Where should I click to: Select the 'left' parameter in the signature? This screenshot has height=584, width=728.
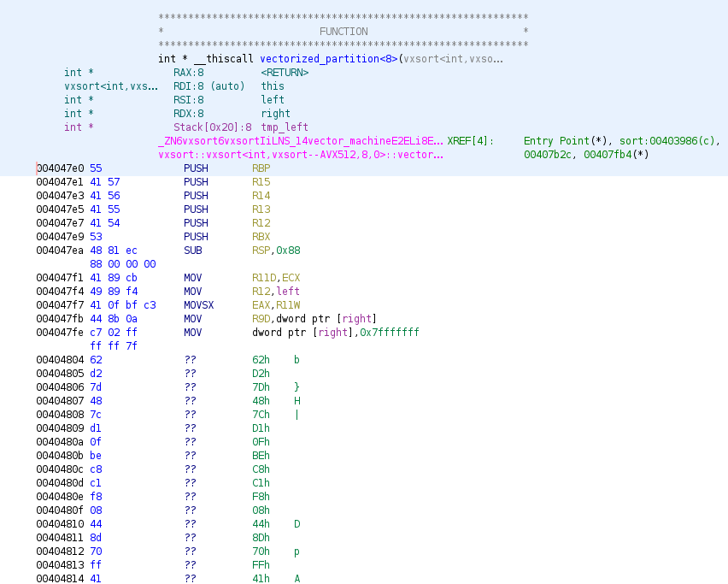pyautogui.click(x=273, y=100)
